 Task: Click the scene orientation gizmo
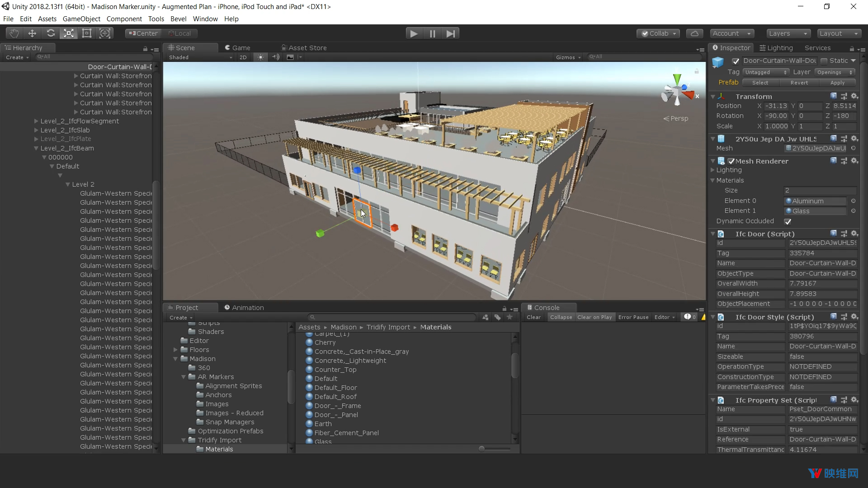click(677, 90)
